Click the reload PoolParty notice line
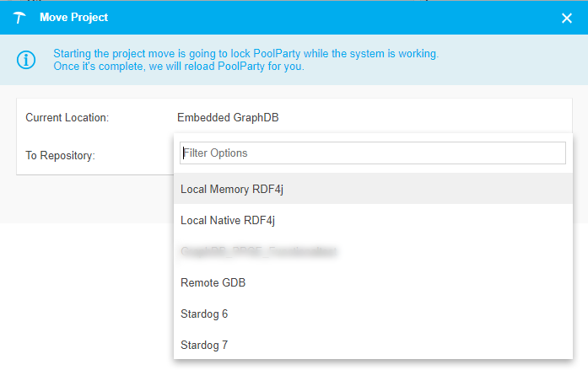Screen dimensions: 588x370 click(x=178, y=67)
